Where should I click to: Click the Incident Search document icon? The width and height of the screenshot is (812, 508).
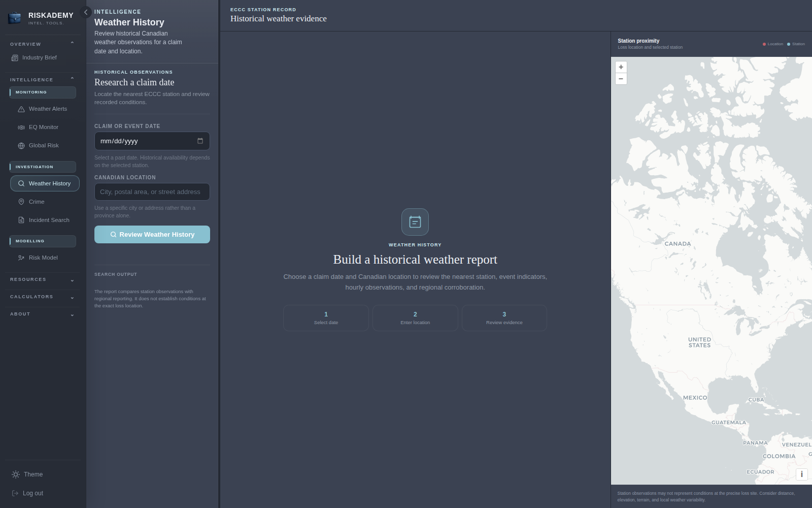tap(21, 220)
